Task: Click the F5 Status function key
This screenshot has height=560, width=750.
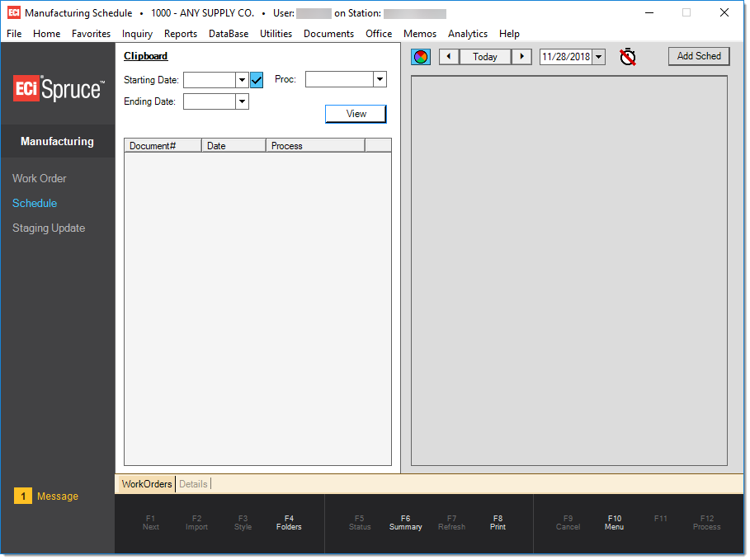Action: coord(360,522)
